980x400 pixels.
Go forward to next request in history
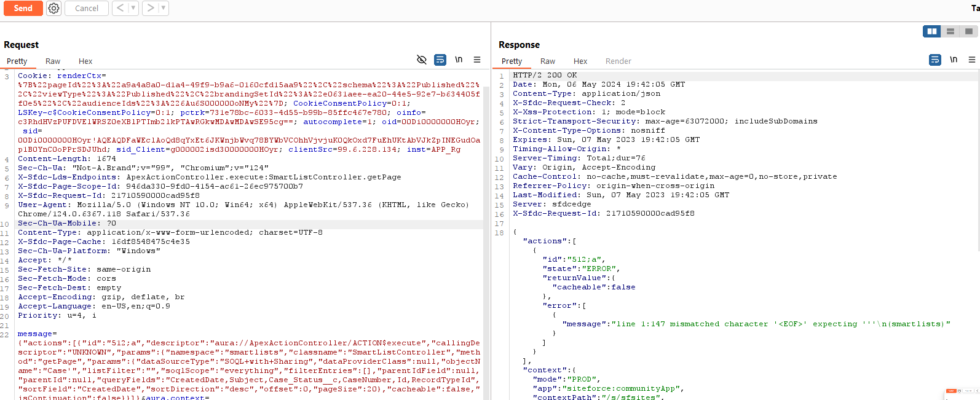pyautogui.click(x=151, y=8)
